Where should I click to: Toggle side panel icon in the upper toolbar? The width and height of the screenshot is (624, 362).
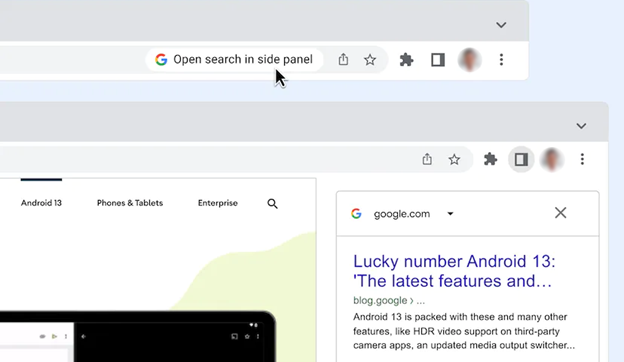coord(438,60)
